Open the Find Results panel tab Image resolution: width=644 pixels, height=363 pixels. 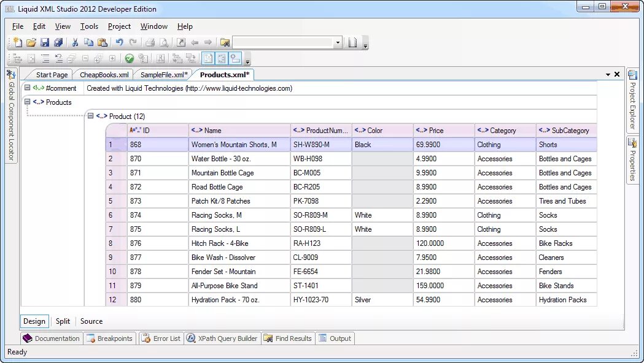pyautogui.click(x=288, y=338)
